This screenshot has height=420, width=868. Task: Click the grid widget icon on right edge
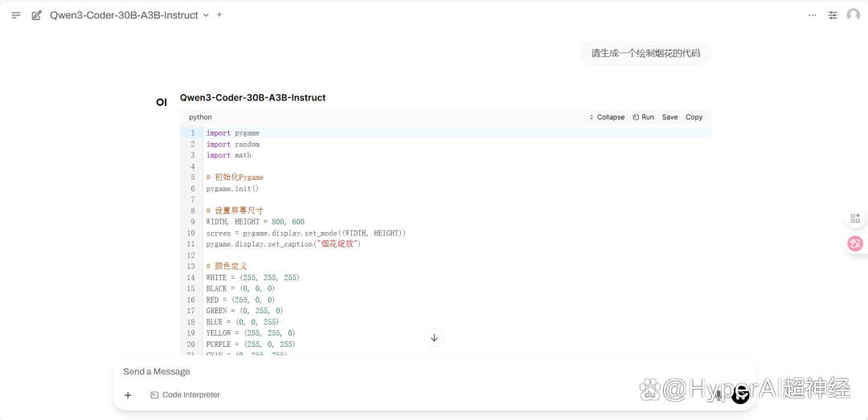pos(855,218)
